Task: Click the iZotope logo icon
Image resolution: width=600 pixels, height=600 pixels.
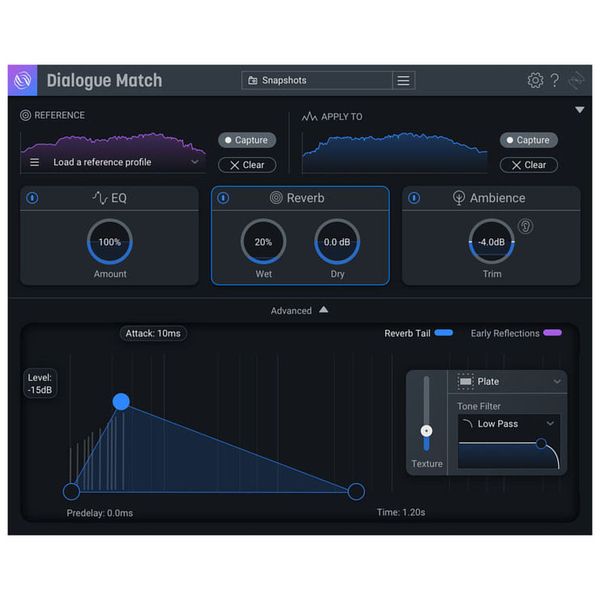Action: tap(23, 80)
